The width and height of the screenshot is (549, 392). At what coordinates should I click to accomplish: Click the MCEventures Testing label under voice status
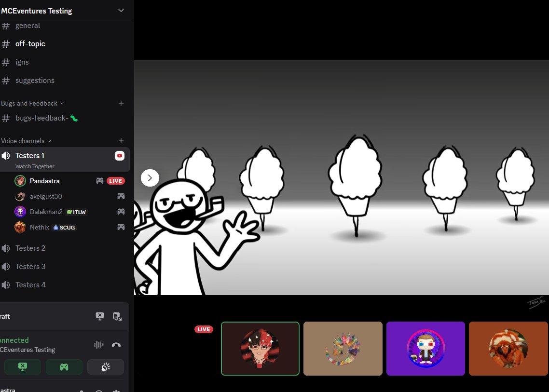[27, 350]
